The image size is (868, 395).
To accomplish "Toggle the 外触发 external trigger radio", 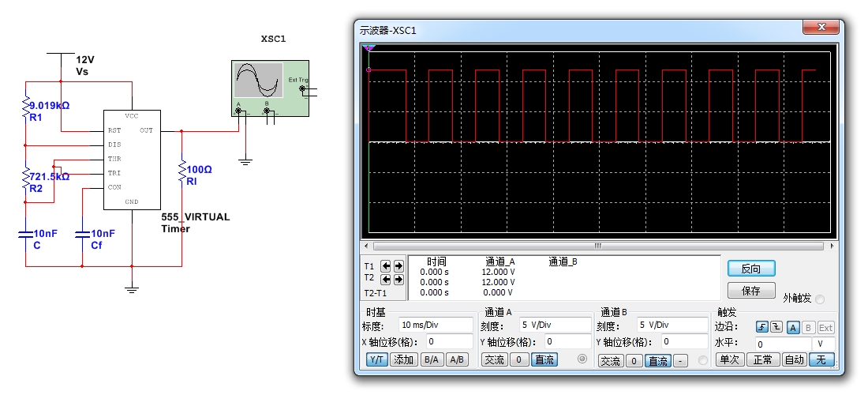I will 820,299.
